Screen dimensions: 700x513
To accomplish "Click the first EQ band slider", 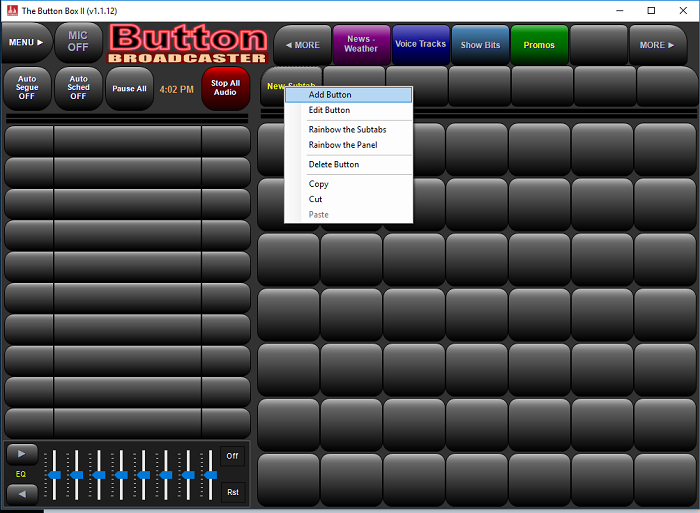I will [x=54, y=475].
